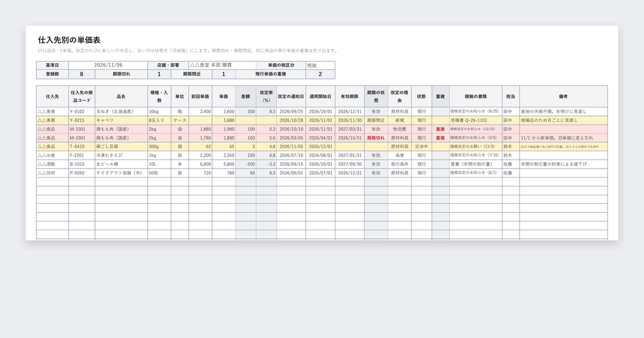
Task: Select the 冷凍むきえび item name cell
Action: click(x=121, y=156)
